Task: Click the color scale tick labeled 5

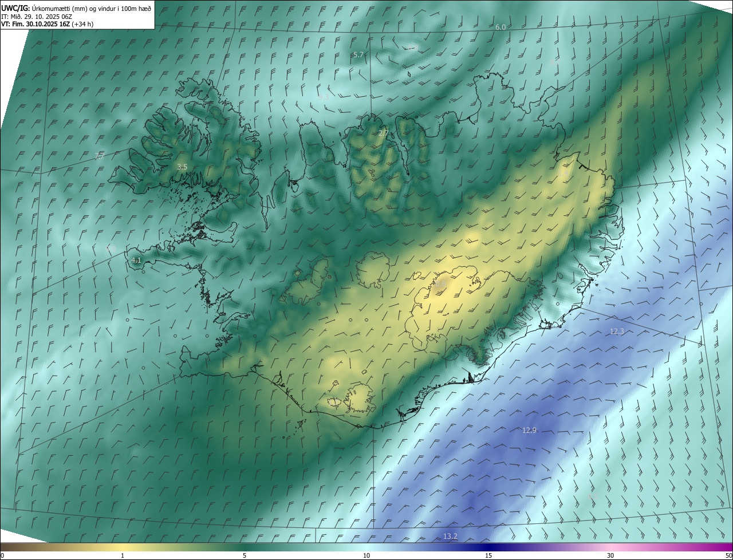Action: click(x=245, y=555)
